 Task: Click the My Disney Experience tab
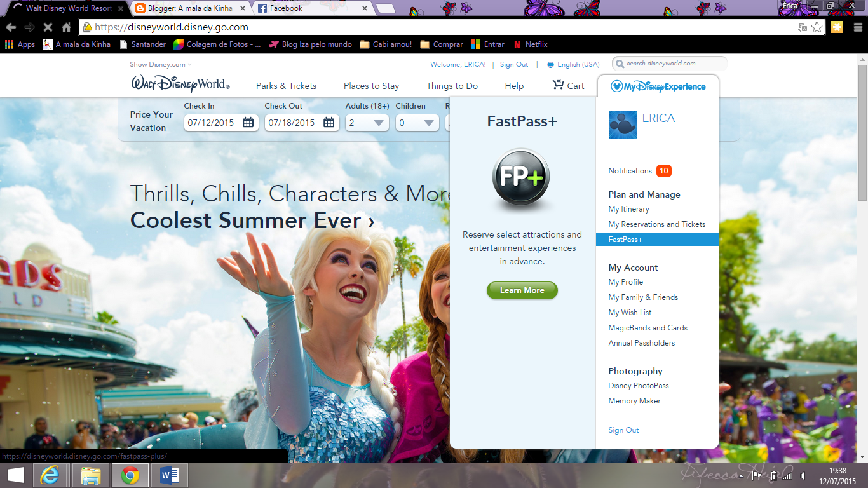(x=658, y=86)
